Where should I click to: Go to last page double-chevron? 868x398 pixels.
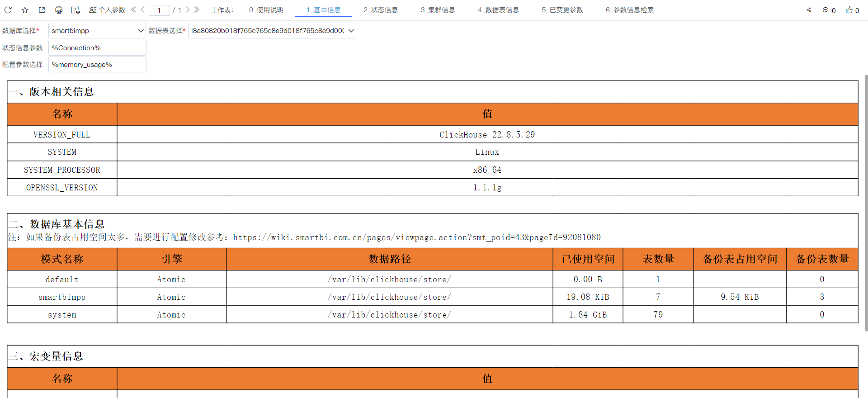(197, 9)
